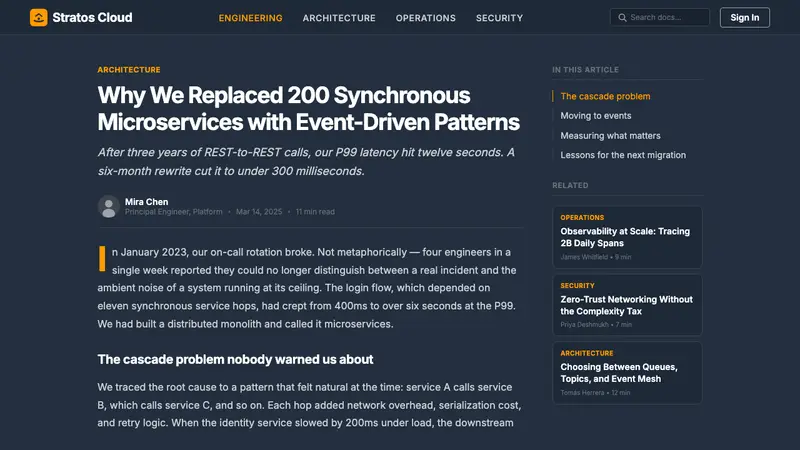Click the orange drop cap letter
800x450 pixels.
pyautogui.click(x=102, y=259)
